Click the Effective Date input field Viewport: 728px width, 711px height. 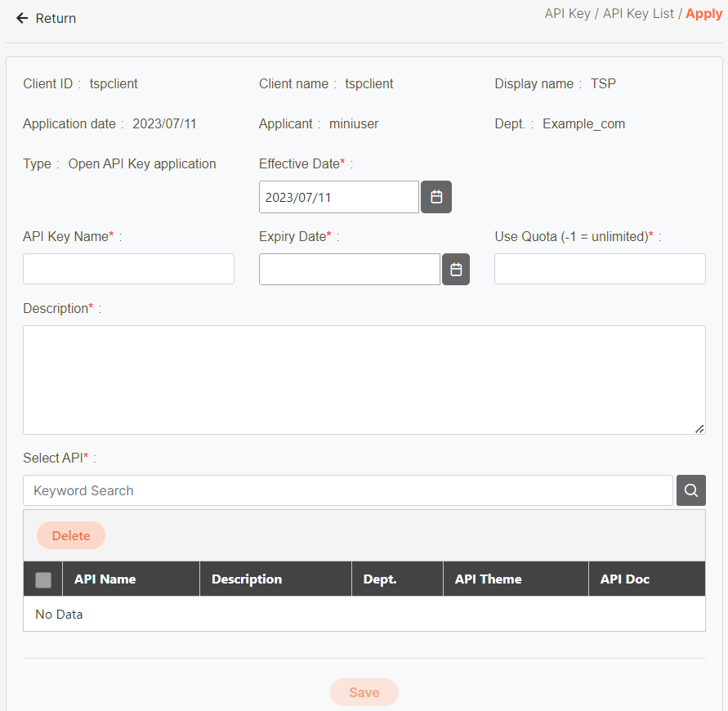(x=339, y=197)
